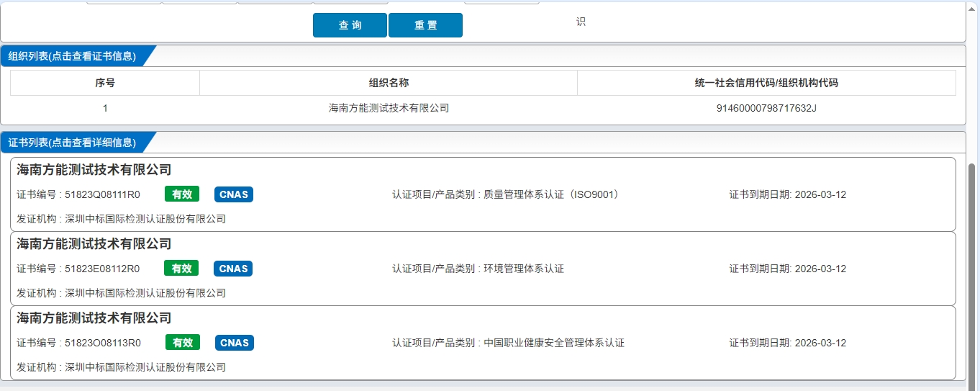The width and height of the screenshot is (980, 391).
Task: Click the 有效 badge on certificate 51823O08113R0
Action: click(x=182, y=343)
